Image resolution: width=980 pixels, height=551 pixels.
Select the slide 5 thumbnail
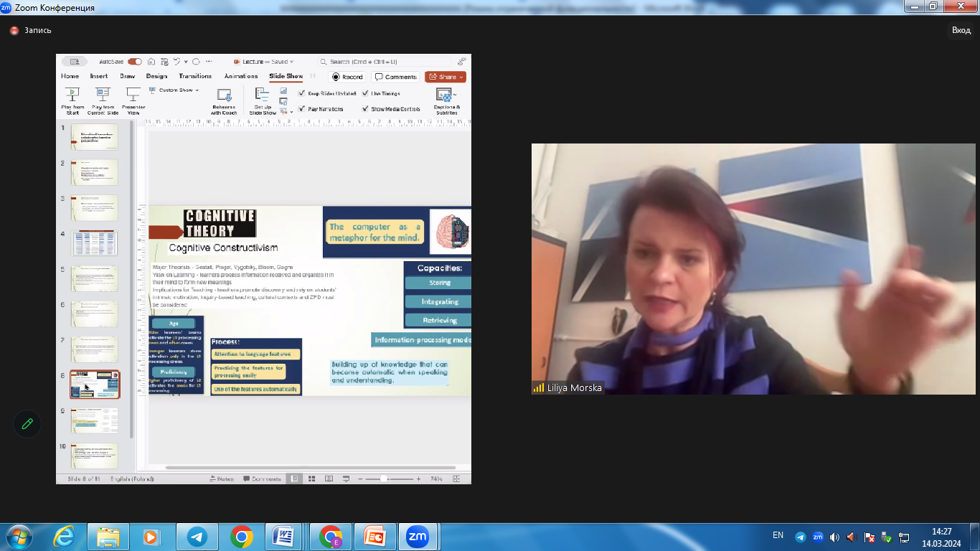[95, 278]
